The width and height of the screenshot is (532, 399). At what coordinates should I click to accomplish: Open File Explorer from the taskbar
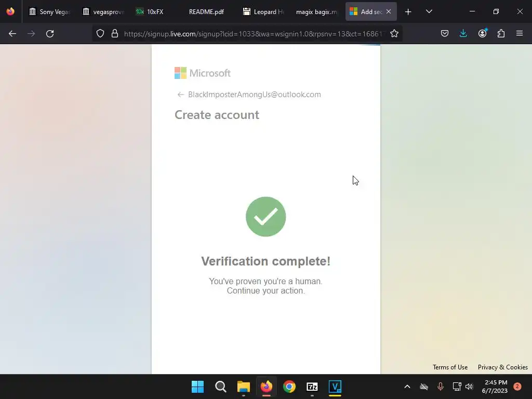point(243,387)
